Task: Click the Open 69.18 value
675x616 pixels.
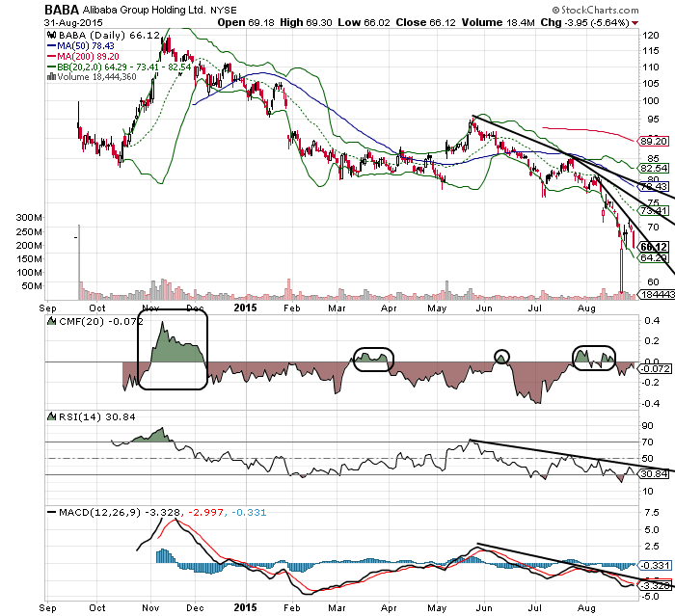Action: point(246,22)
